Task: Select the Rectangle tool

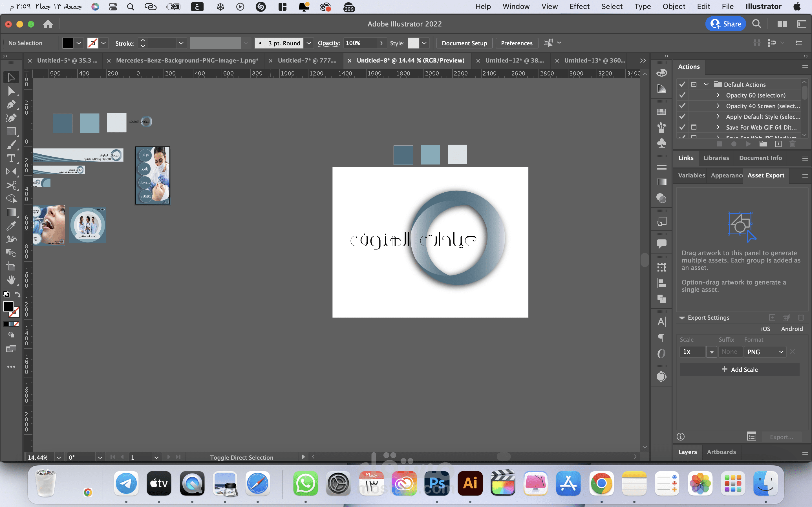Action: tap(11, 132)
